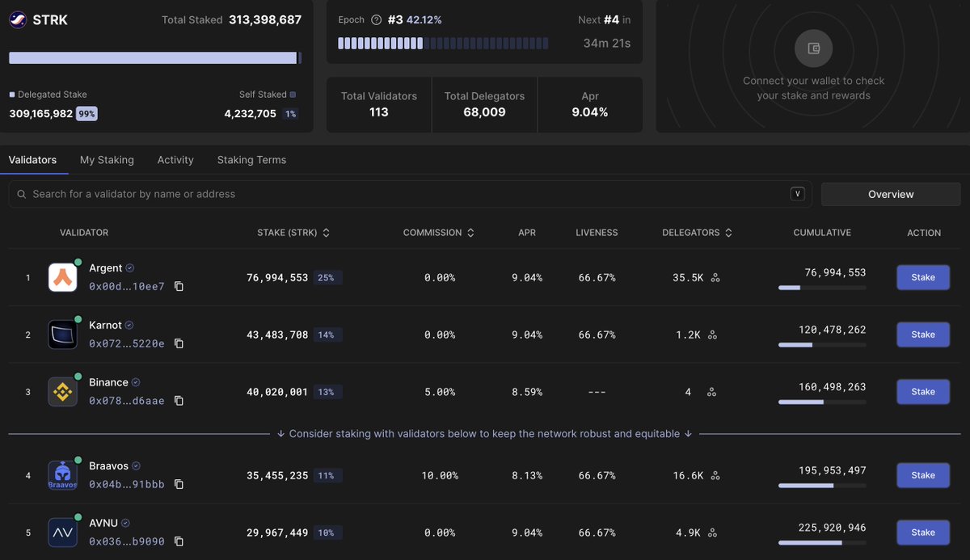Open the Validators tab
970x560 pixels.
pyautogui.click(x=33, y=160)
